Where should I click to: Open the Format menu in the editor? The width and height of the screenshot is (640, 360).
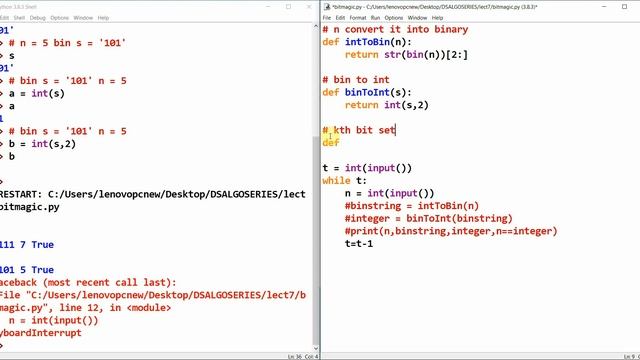coord(358,18)
